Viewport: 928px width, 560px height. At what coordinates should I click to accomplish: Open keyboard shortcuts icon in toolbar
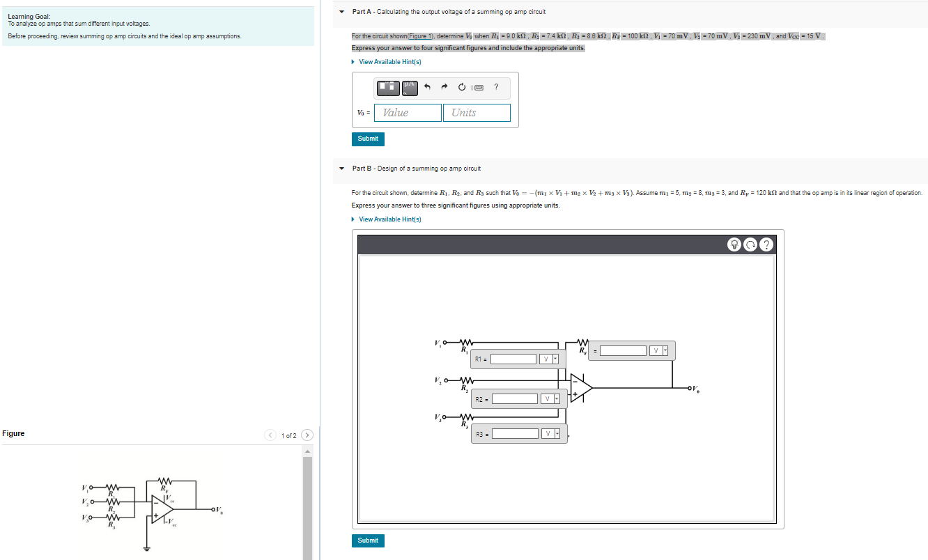click(478, 87)
